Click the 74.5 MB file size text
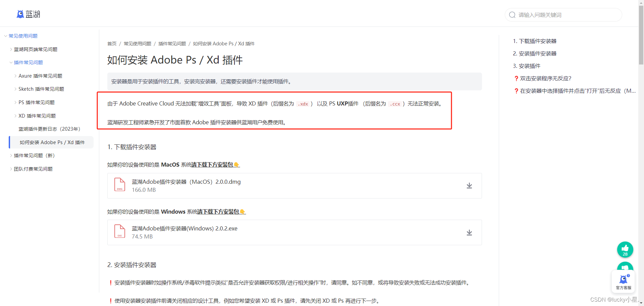The image size is (644, 306). click(x=142, y=236)
